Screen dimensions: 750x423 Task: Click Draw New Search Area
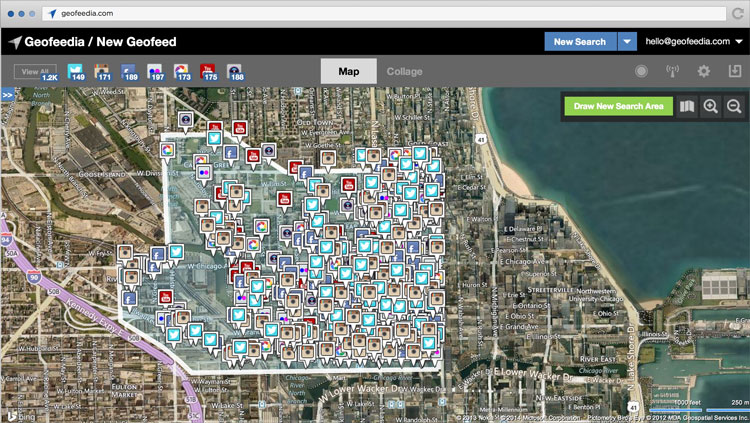click(618, 106)
